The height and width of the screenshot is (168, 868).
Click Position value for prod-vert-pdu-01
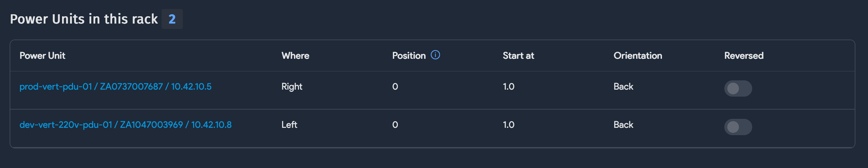tap(395, 87)
